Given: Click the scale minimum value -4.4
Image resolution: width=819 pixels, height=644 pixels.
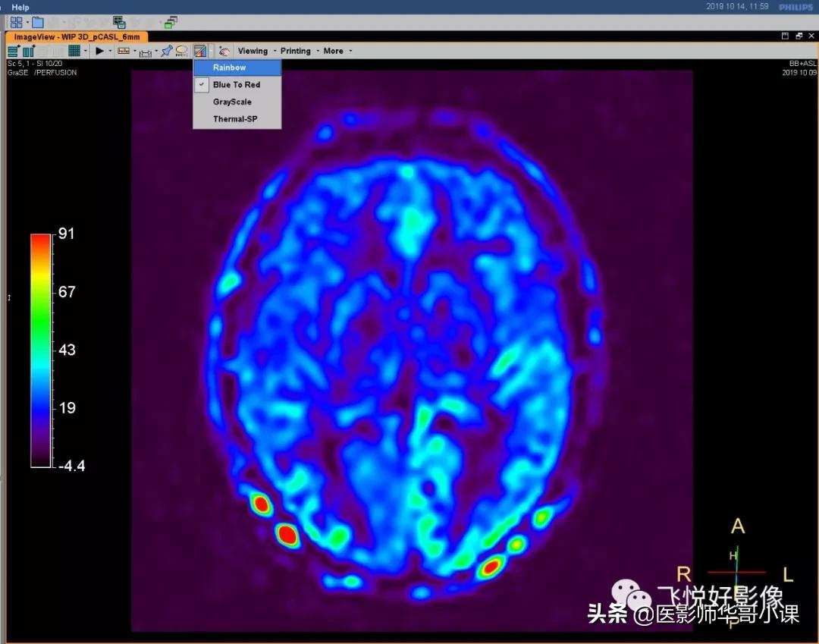Looking at the screenshot, I should pyautogui.click(x=71, y=466).
